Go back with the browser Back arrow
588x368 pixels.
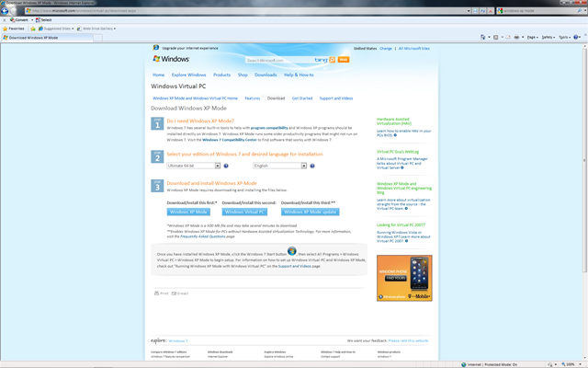click(5, 11)
